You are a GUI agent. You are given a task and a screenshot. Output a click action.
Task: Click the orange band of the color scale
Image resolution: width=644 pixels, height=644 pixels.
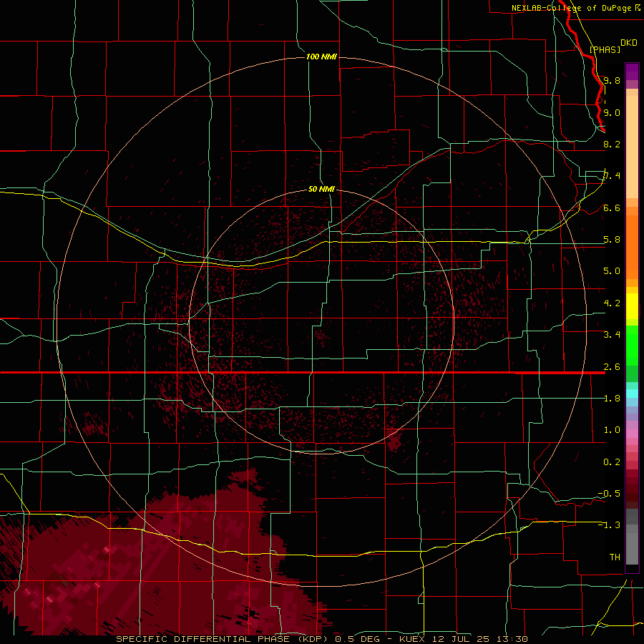[x=632, y=246]
